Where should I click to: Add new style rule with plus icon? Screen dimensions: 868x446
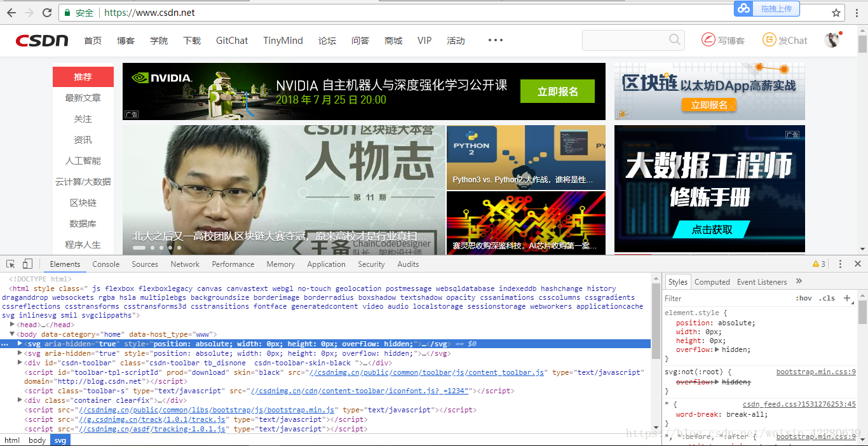pos(846,298)
